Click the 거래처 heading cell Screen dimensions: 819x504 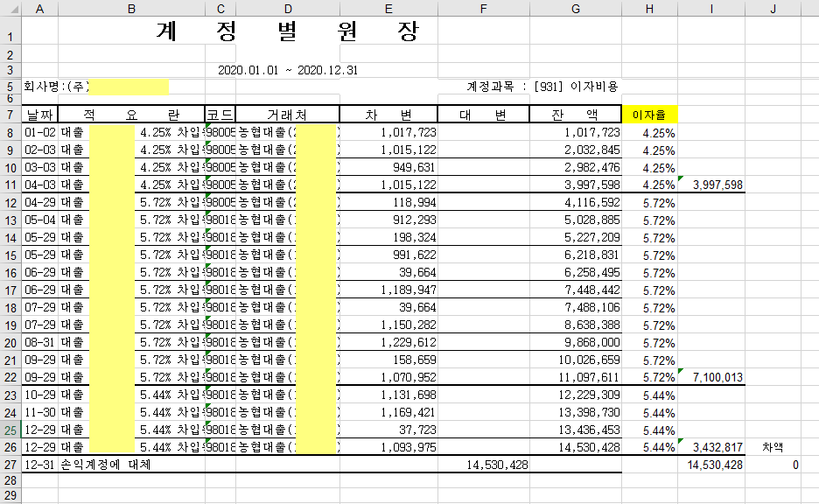(288, 115)
